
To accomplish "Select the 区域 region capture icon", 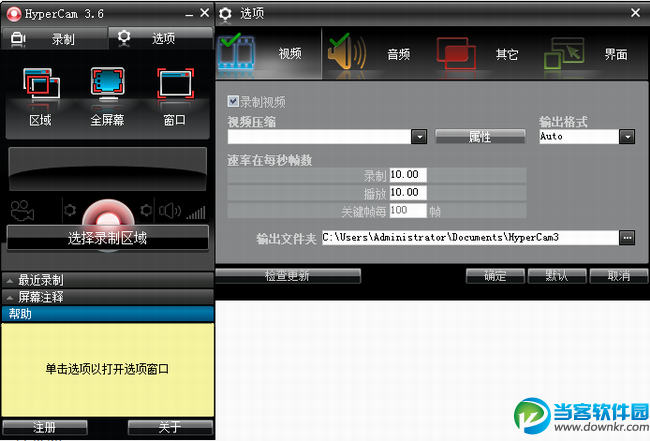I will click(41, 86).
